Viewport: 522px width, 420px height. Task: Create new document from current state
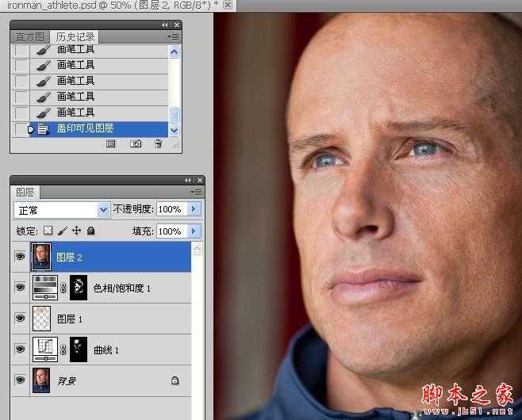pyautogui.click(x=110, y=143)
